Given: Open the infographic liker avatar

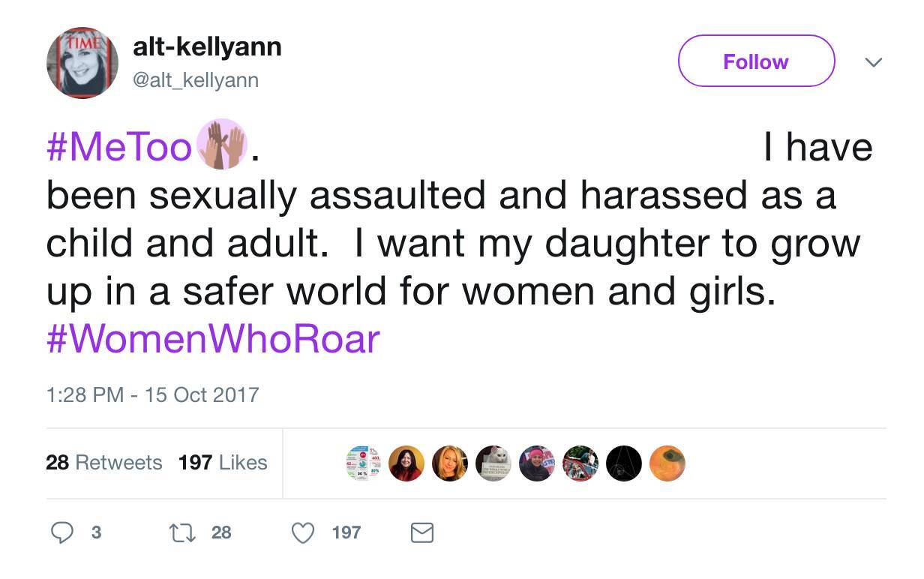Looking at the screenshot, I should 363,463.
